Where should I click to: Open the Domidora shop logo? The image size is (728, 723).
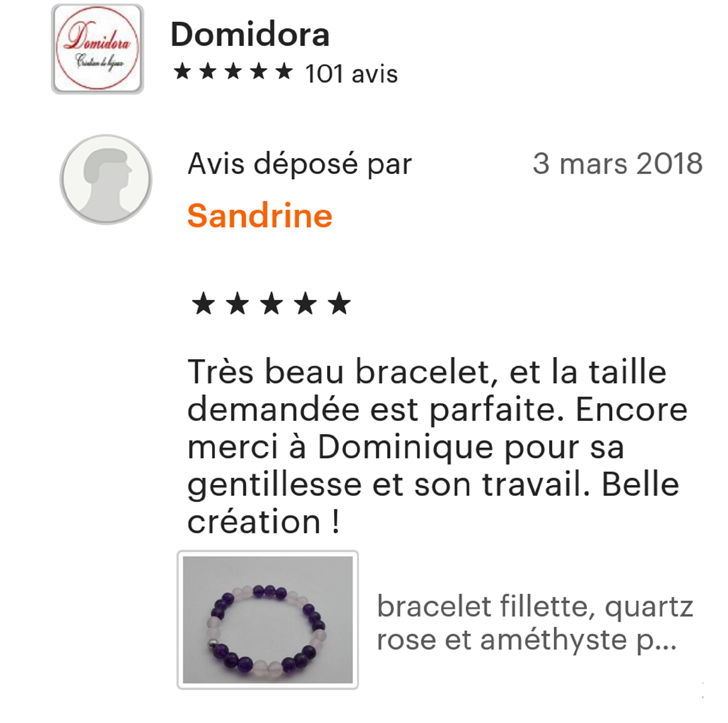pyautogui.click(x=98, y=49)
